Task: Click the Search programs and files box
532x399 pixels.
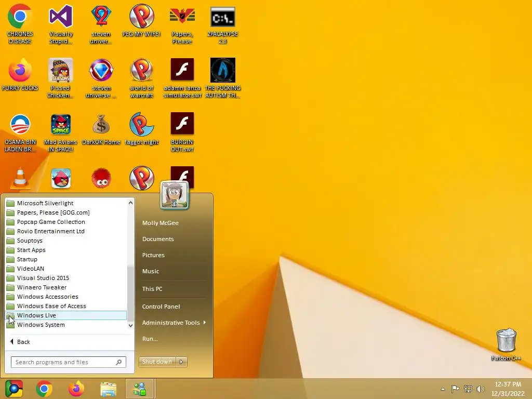Action: (68, 362)
